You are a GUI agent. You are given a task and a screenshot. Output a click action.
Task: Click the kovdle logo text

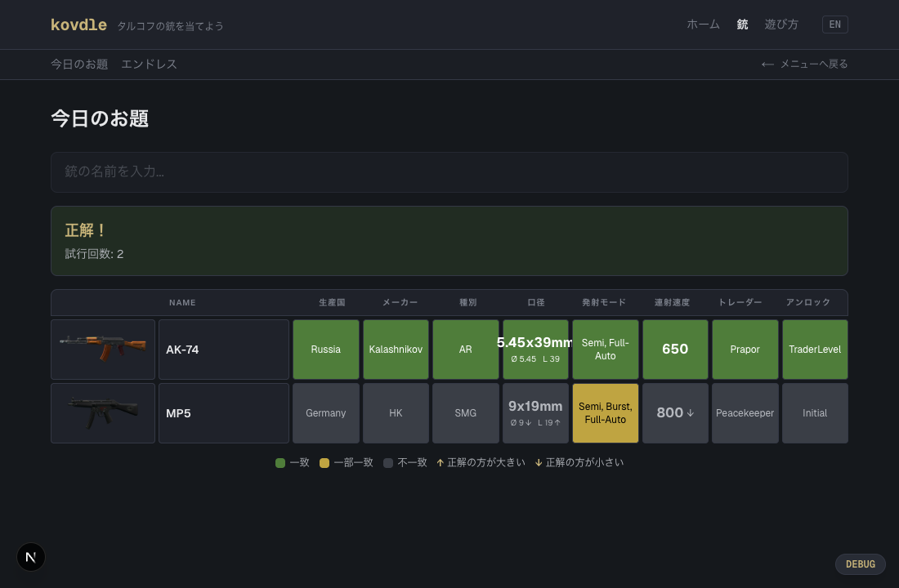point(78,25)
